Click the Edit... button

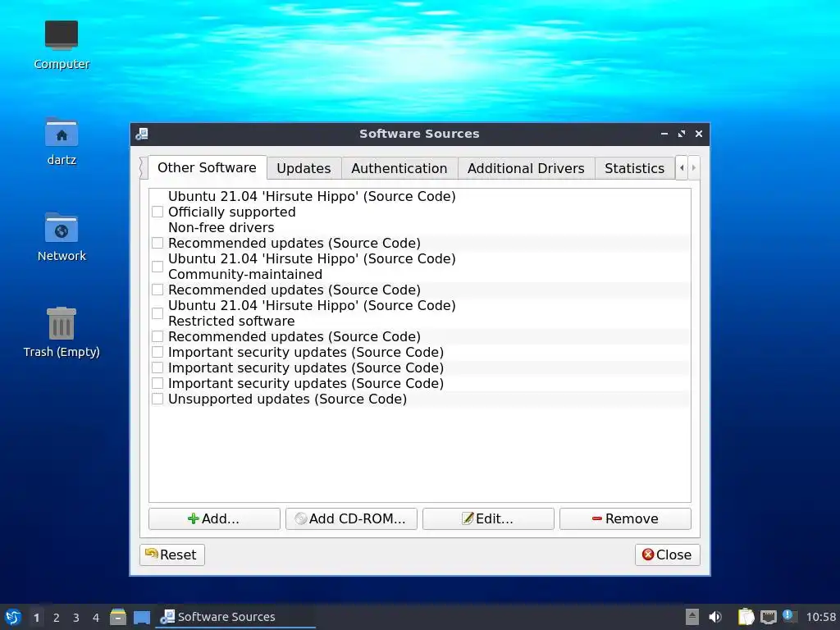pyautogui.click(x=488, y=518)
